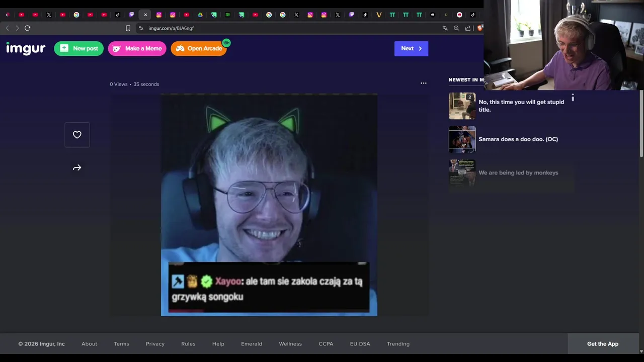This screenshot has height=362, width=644.
Task: Go to the Next post
Action: 411,48
